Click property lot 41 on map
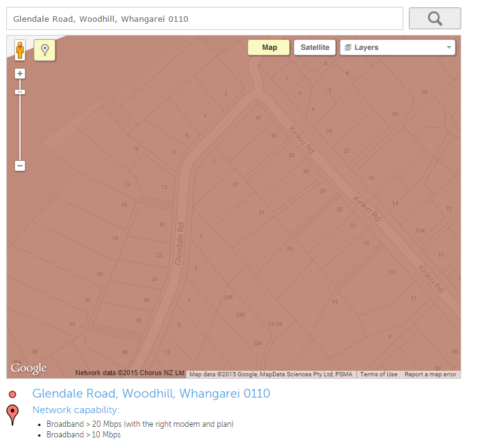 (x=258, y=118)
